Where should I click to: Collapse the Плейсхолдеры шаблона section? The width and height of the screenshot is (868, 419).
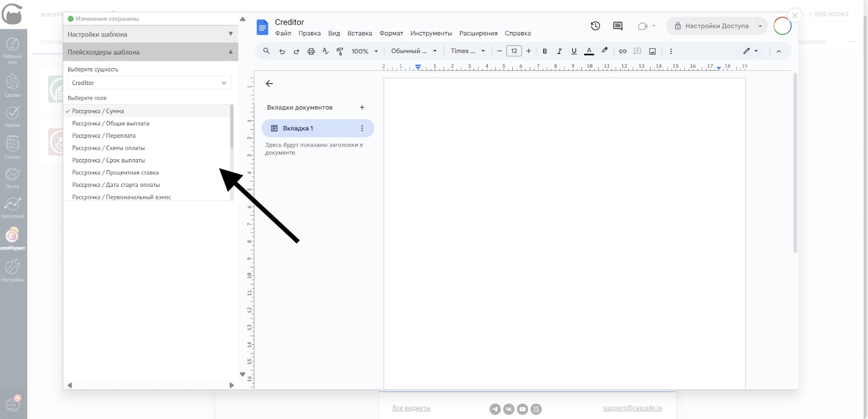(x=150, y=52)
